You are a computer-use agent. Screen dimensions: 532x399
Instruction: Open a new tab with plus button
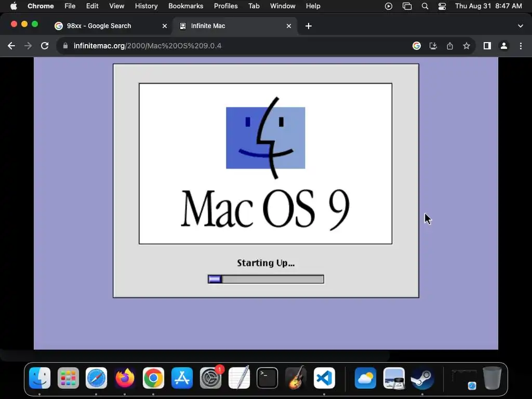point(309,26)
